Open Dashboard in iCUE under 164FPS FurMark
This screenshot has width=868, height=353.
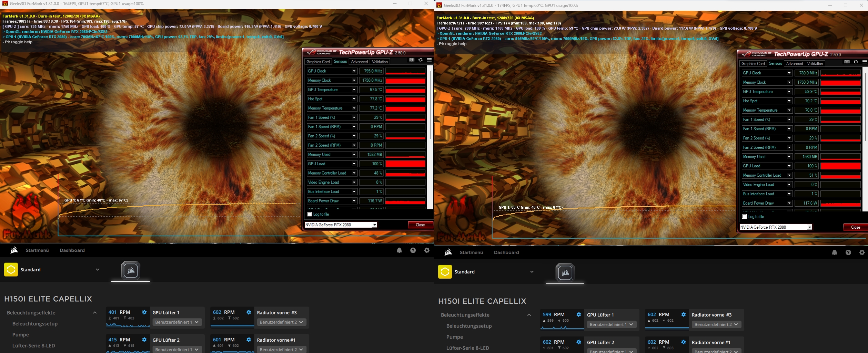pyautogui.click(x=72, y=250)
